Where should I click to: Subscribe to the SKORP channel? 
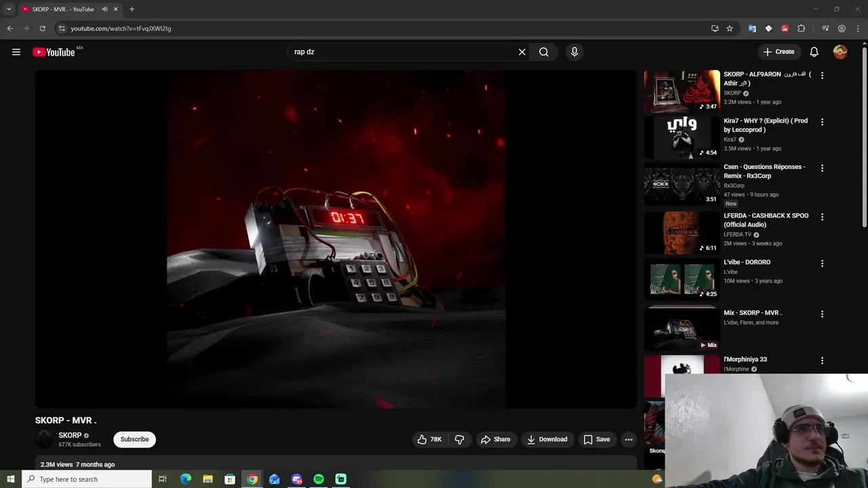(135, 439)
